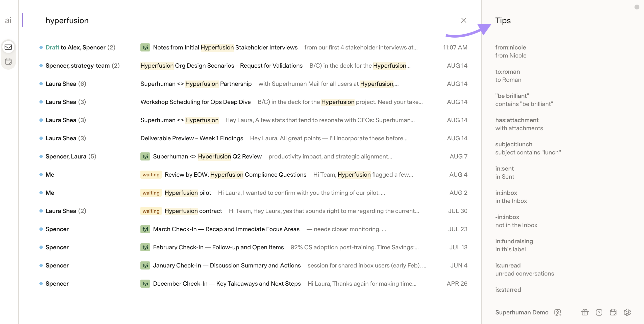644x324 pixels.
Task: Insert the to:roman search tip
Action: click(508, 76)
